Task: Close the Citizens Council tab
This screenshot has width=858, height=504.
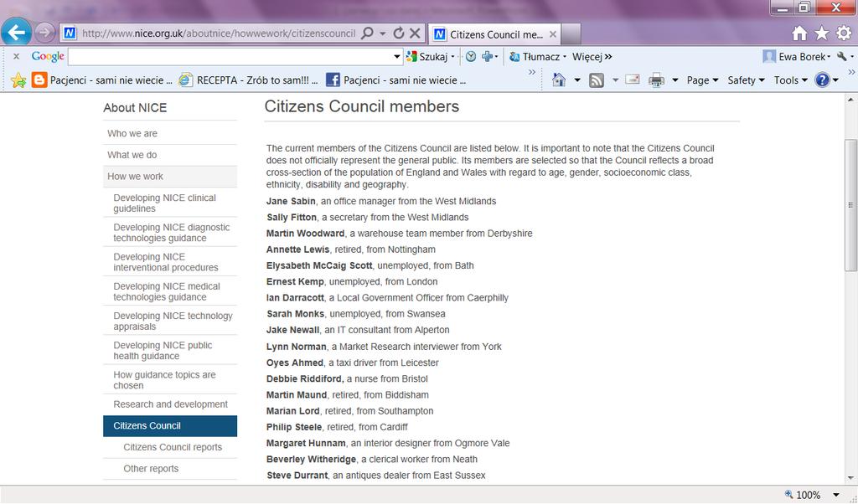Action: point(553,34)
